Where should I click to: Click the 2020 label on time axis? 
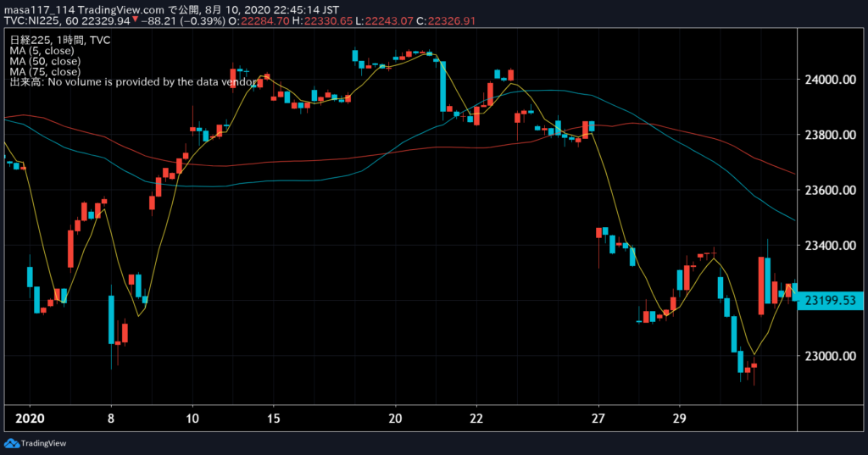(30, 419)
